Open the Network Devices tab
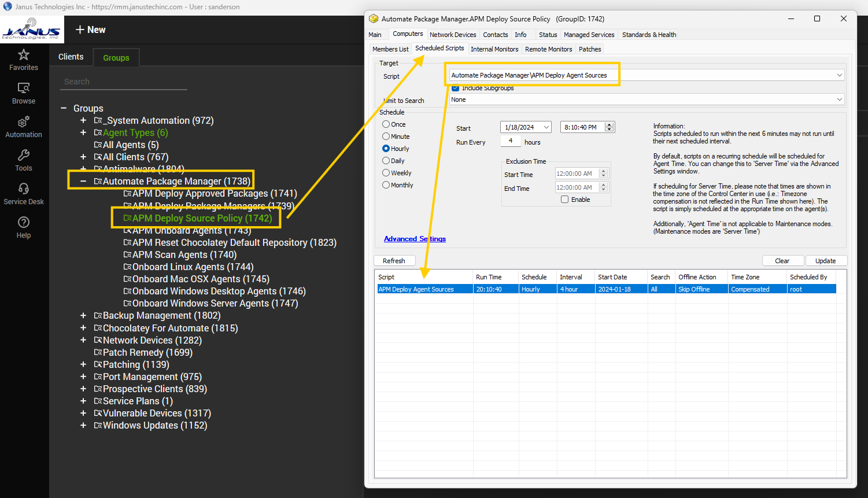Image resolution: width=868 pixels, height=498 pixels. click(453, 35)
